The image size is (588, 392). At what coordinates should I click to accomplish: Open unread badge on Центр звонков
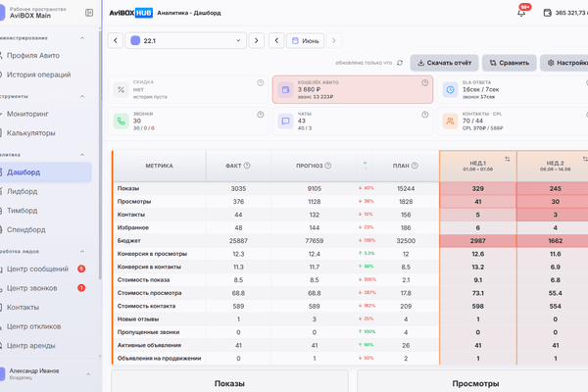81,288
